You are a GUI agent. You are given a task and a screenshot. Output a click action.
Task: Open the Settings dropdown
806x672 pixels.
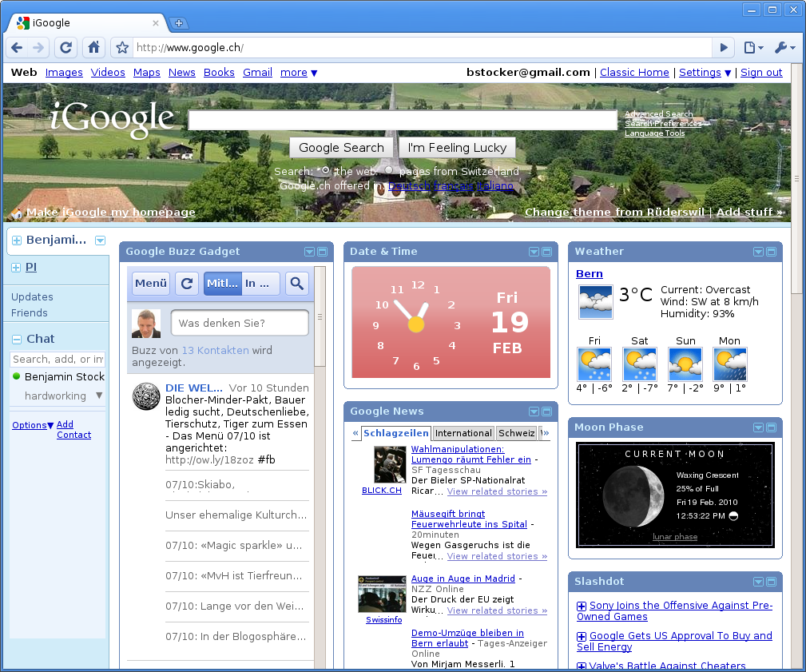705,73
